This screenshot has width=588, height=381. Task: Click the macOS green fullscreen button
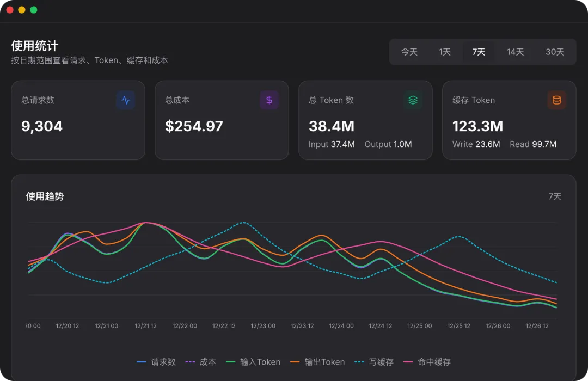coord(34,10)
